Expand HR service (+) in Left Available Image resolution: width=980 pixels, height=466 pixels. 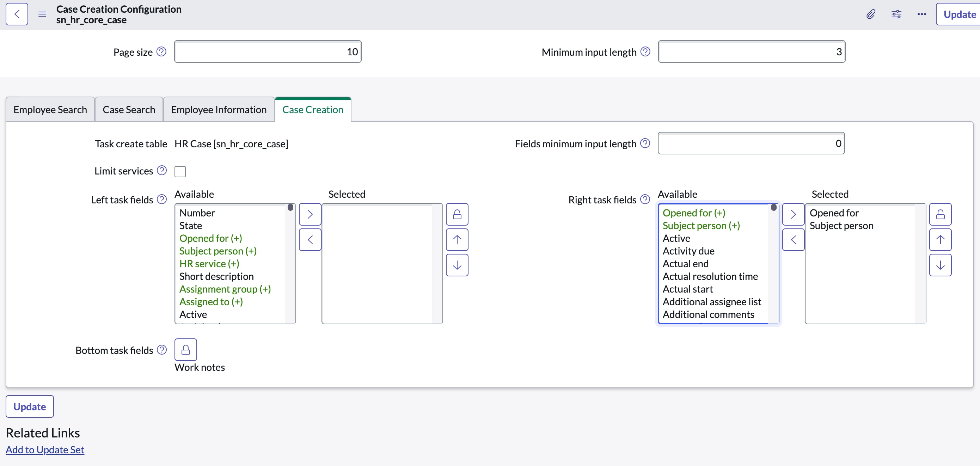pos(209,264)
